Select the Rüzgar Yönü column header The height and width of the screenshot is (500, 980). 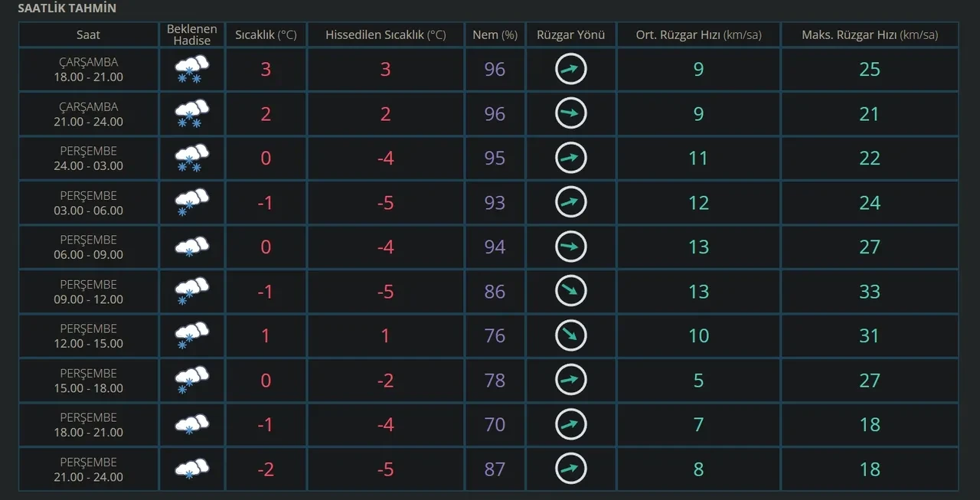pos(570,34)
